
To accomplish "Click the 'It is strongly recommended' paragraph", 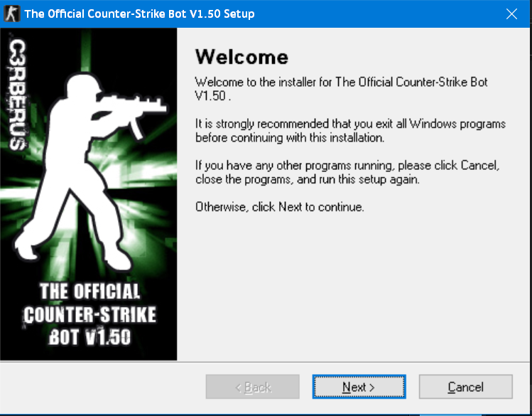I will (x=350, y=131).
